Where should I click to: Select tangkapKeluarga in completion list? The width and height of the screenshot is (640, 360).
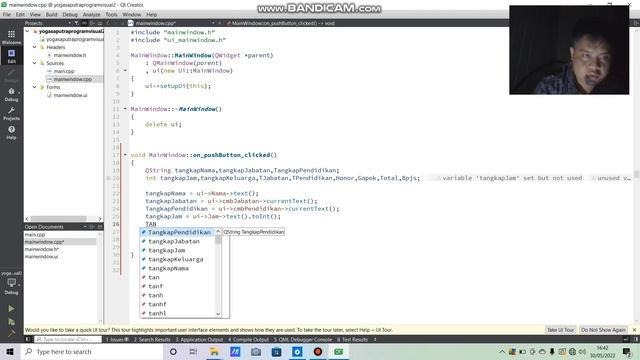click(x=177, y=259)
